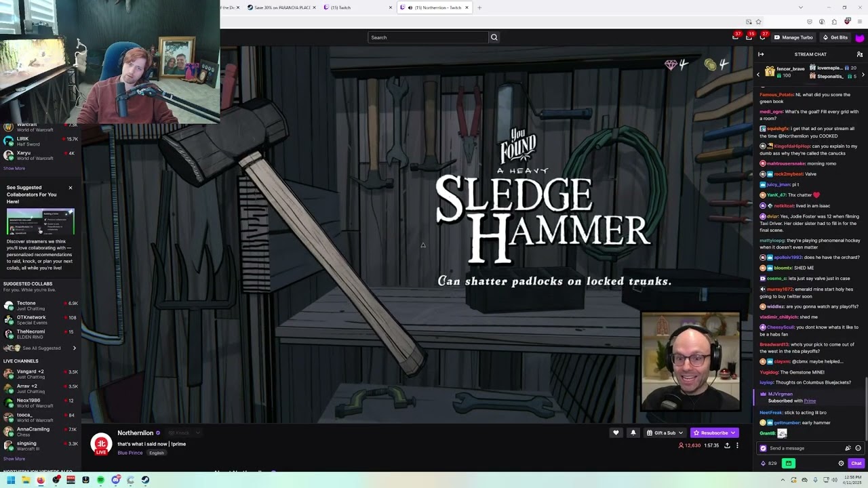Open the Windows Start button
Viewport: 868px width, 488px height.
[x=11, y=480]
